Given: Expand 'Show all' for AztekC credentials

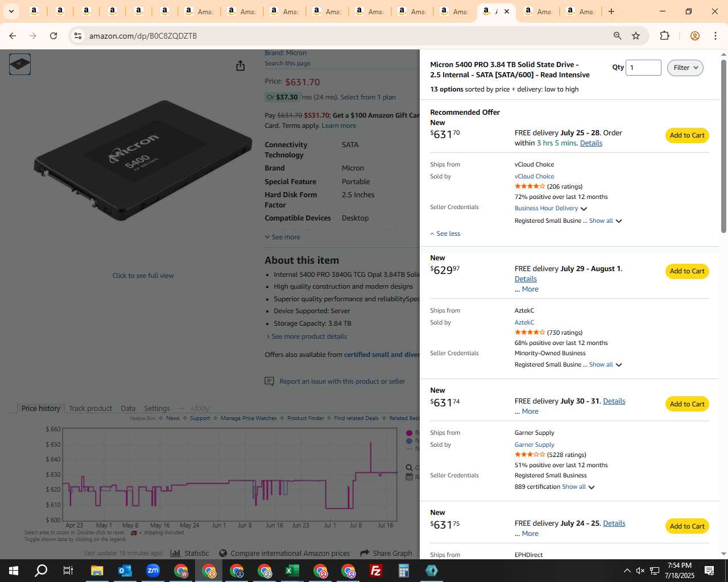Looking at the screenshot, I should point(605,365).
